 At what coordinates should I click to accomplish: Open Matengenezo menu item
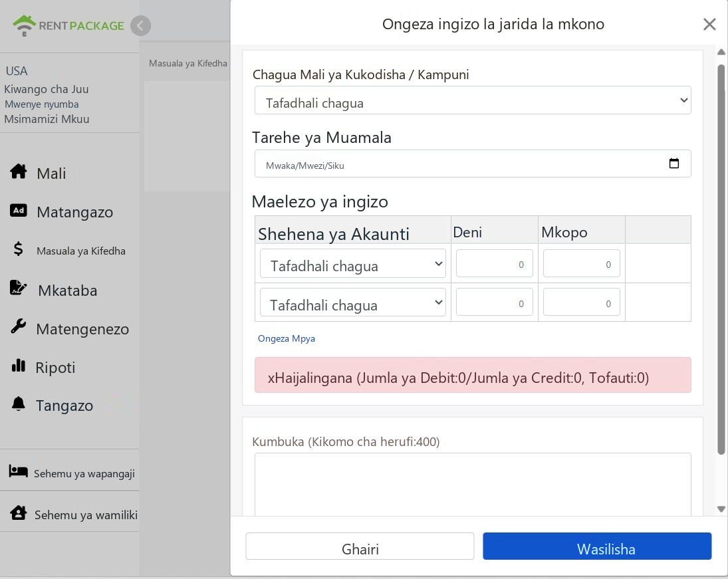(x=82, y=329)
